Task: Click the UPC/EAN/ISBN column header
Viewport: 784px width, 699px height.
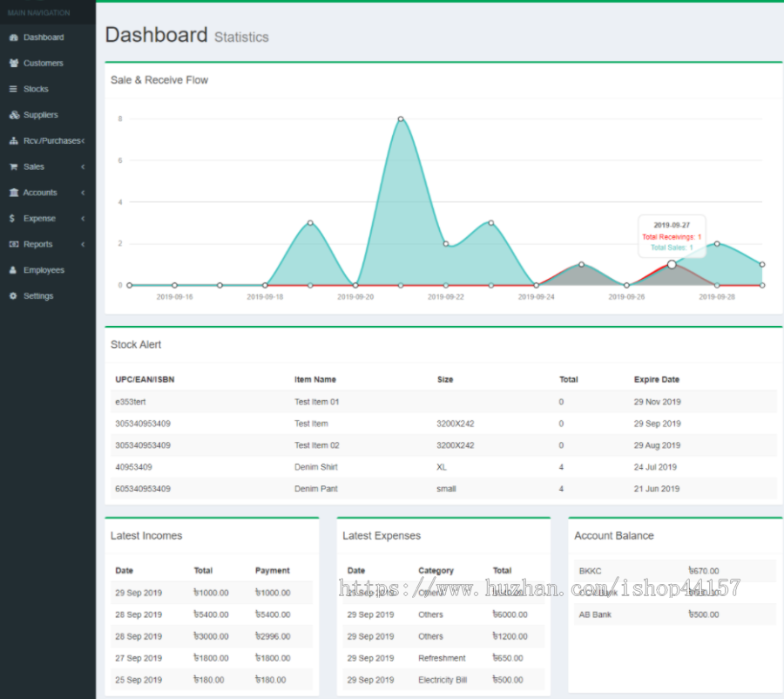Action: click(x=145, y=379)
